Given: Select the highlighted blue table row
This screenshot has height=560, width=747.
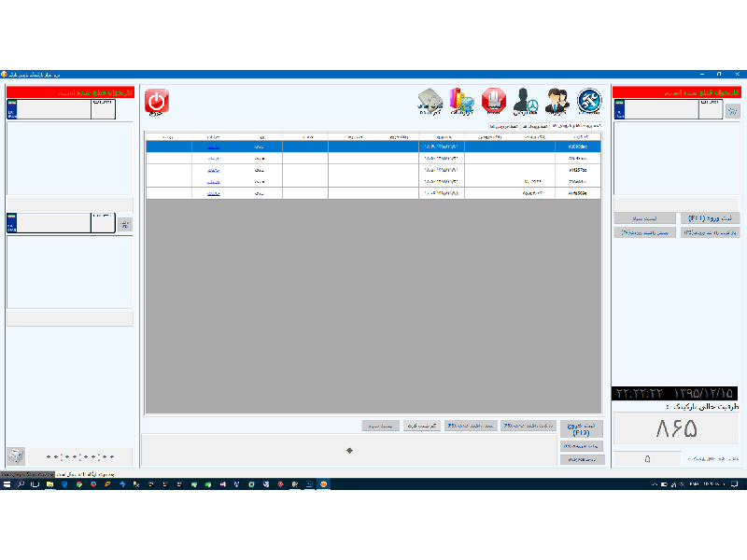Looking at the screenshot, I should point(373,147).
